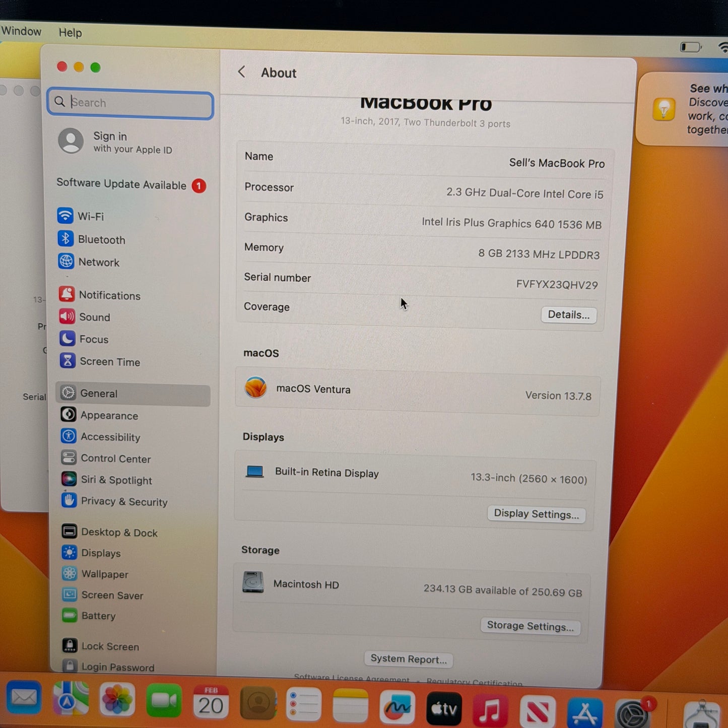Open Photos from the Dock

click(x=117, y=700)
